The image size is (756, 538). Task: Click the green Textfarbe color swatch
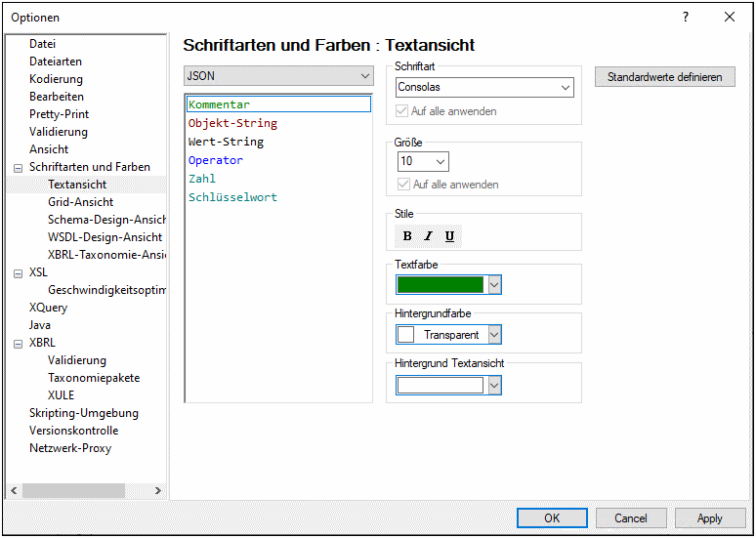pyautogui.click(x=441, y=284)
